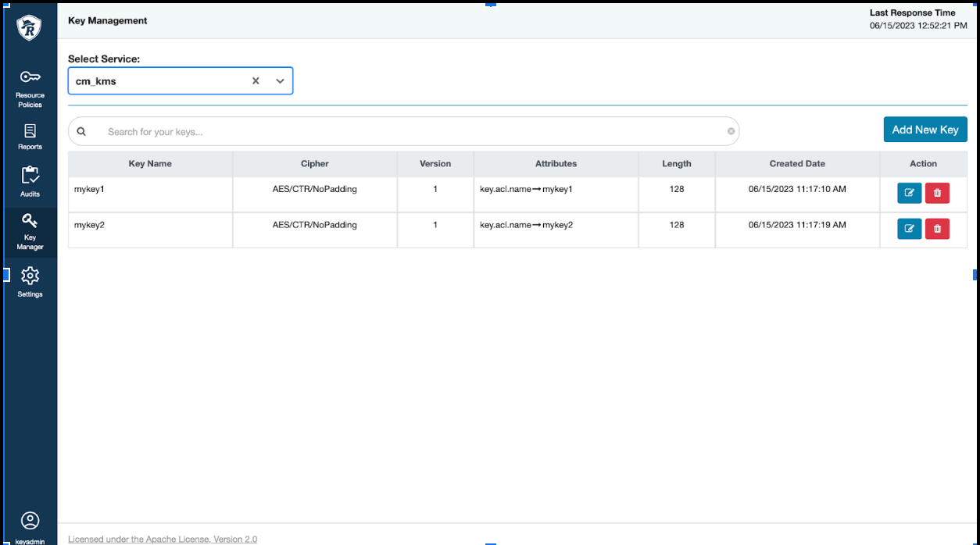Open the Apache License, Version 2.0 link

pos(163,539)
